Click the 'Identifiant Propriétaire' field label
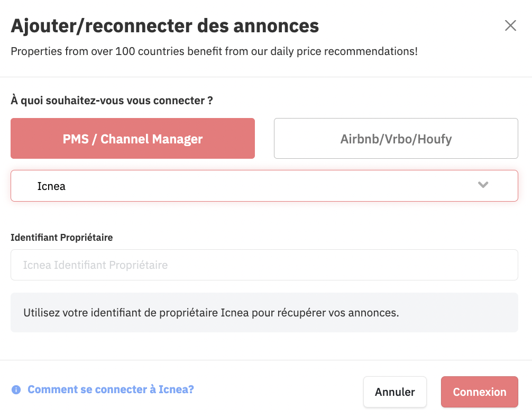 coord(62,238)
